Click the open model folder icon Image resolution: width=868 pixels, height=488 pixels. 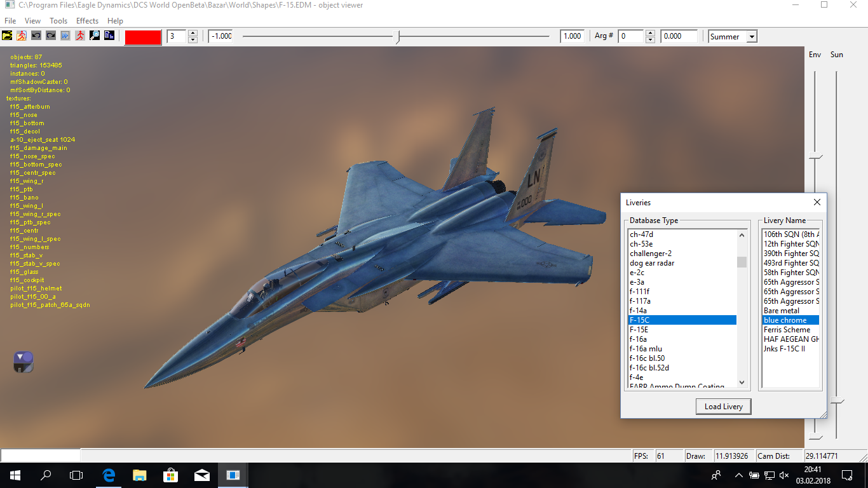pos(7,36)
